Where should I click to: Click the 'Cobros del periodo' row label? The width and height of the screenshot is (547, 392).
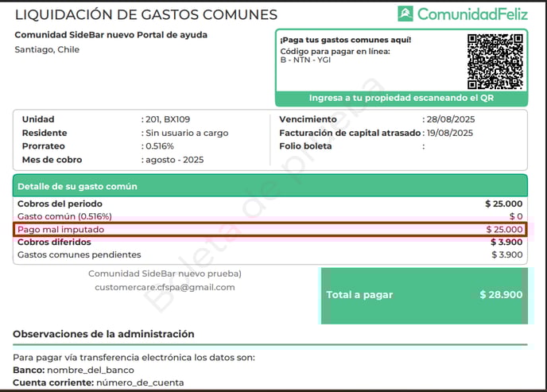click(x=60, y=204)
